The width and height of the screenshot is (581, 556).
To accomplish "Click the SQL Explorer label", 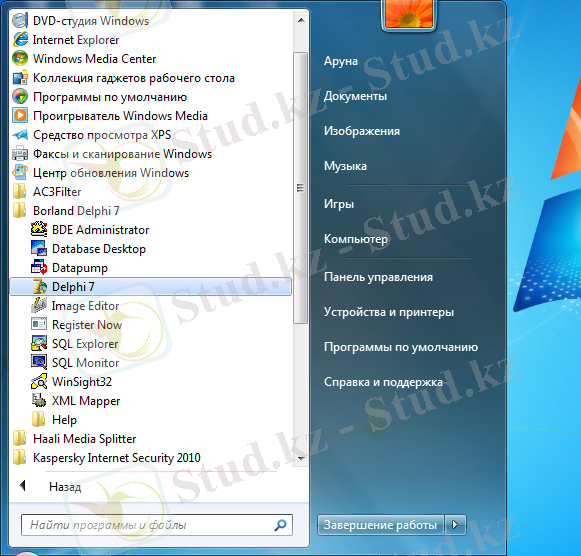I will coord(85,344).
